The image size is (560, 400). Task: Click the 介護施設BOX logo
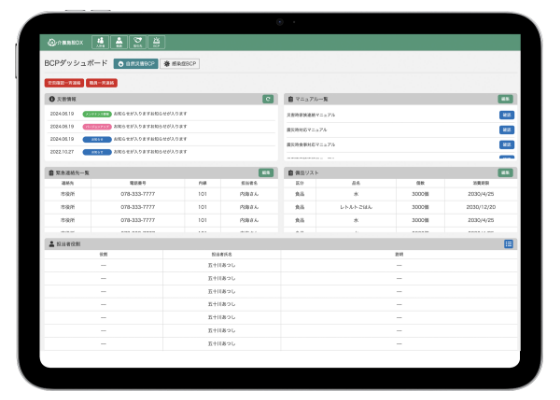pos(65,42)
